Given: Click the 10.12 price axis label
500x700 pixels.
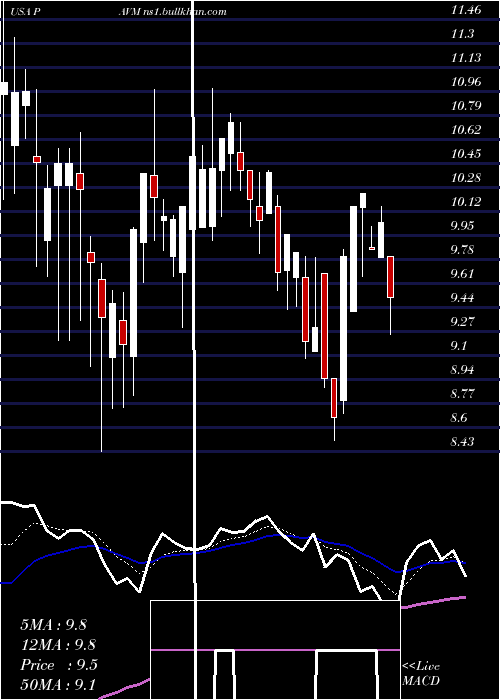Looking at the screenshot, I should tap(466, 202).
